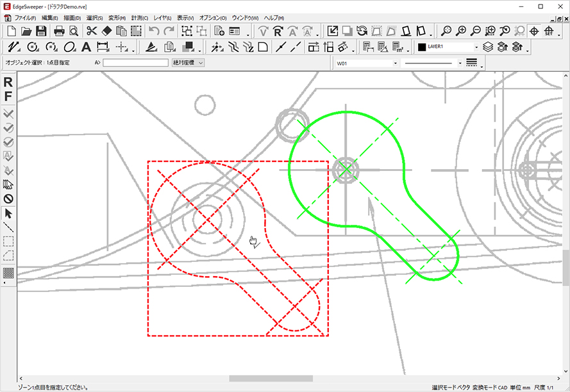Select the scissors Cut tool
This screenshot has width=570, height=392.
(92, 31)
